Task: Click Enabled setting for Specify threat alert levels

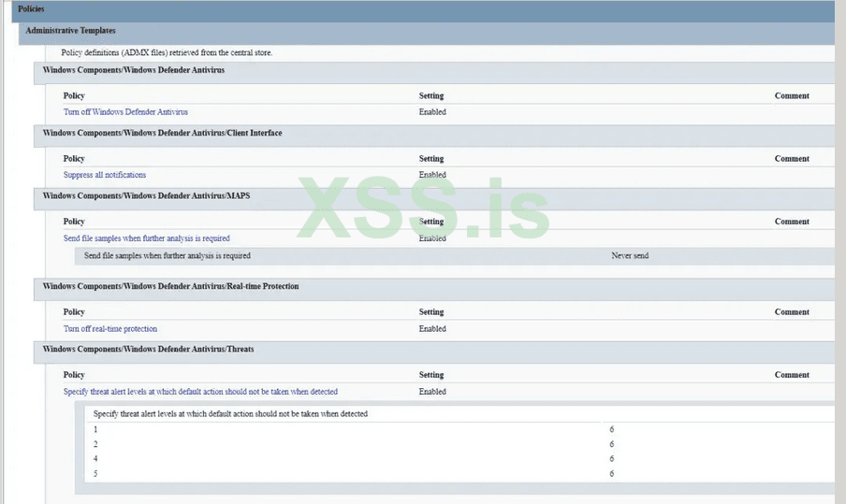Action: click(x=432, y=392)
